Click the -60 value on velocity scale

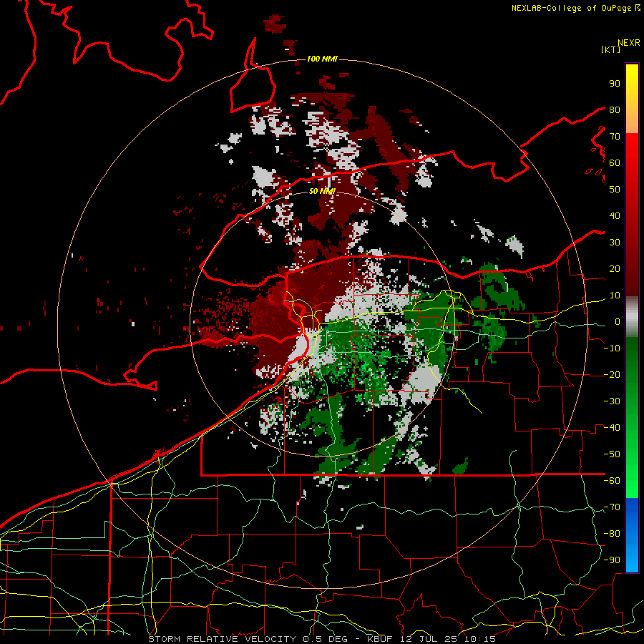coord(612,481)
